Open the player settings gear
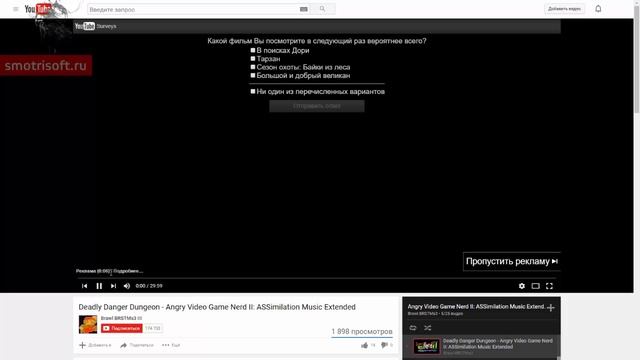640x360 pixels. click(522, 286)
